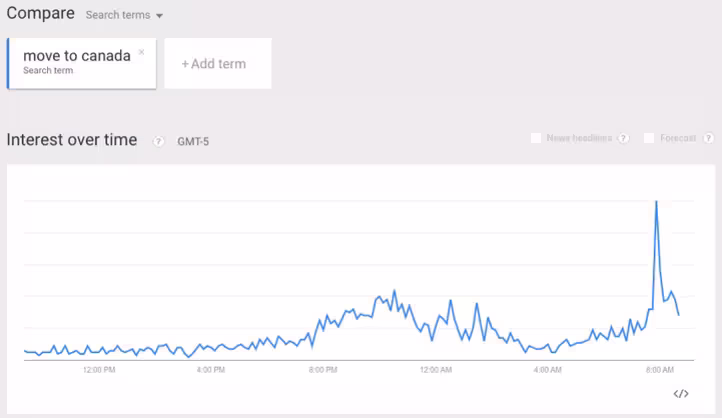Image resolution: width=722 pixels, height=418 pixels.
Task: Select the 'move to canada' term card
Action: (x=82, y=64)
